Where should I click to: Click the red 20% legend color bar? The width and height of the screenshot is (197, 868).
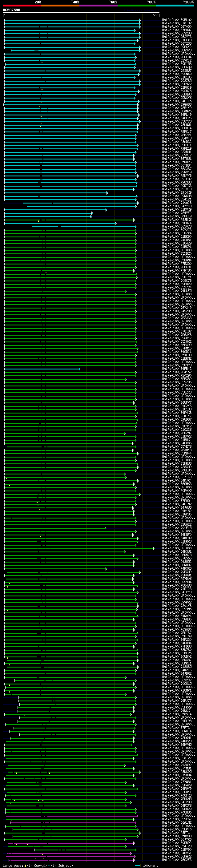point(22,6)
